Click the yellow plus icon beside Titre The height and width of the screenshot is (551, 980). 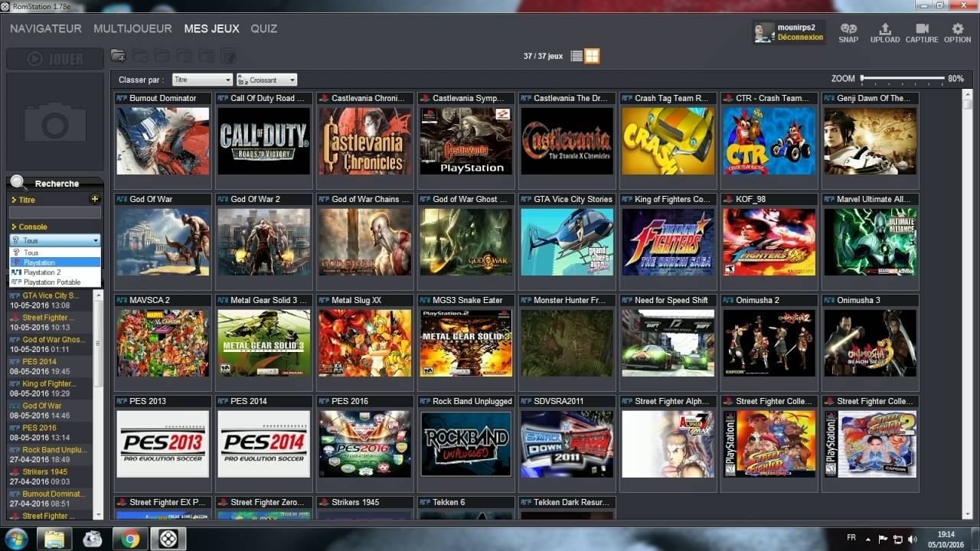pos(95,199)
